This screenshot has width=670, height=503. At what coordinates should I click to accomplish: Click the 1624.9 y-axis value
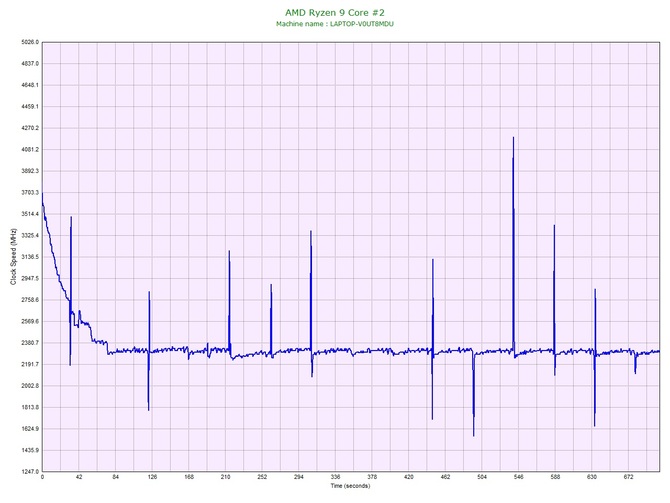[30, 429]
